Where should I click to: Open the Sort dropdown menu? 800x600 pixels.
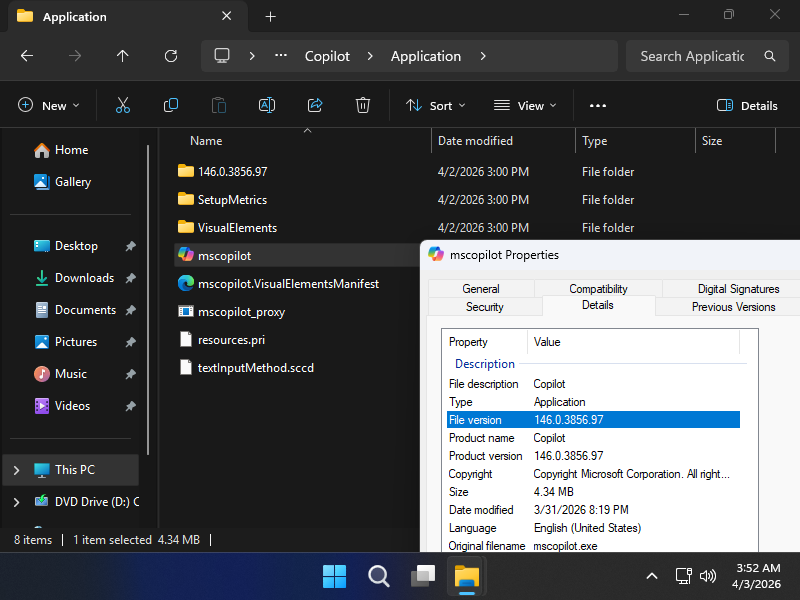click(435, 106)
